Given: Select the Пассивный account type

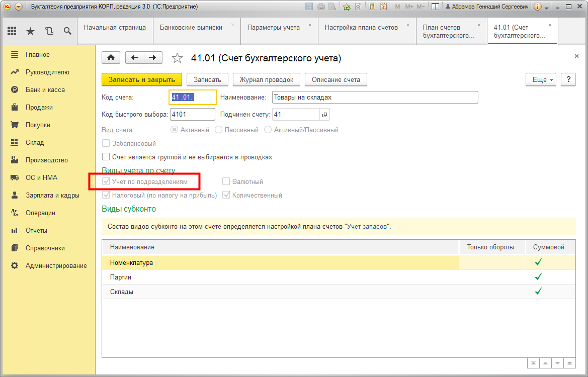Looking at the screenshot, I should coord(219,130).
